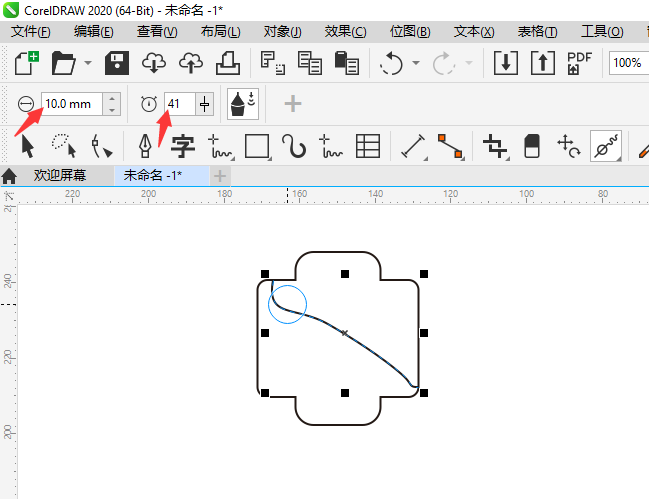Select the Eraser tool
This screenshot has width=649, height=499.
531,147
